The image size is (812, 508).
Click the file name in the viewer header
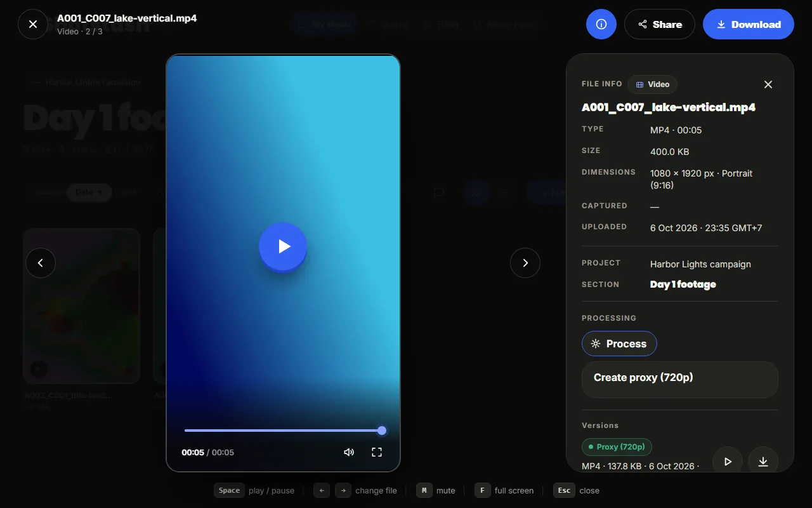(127, 18)
